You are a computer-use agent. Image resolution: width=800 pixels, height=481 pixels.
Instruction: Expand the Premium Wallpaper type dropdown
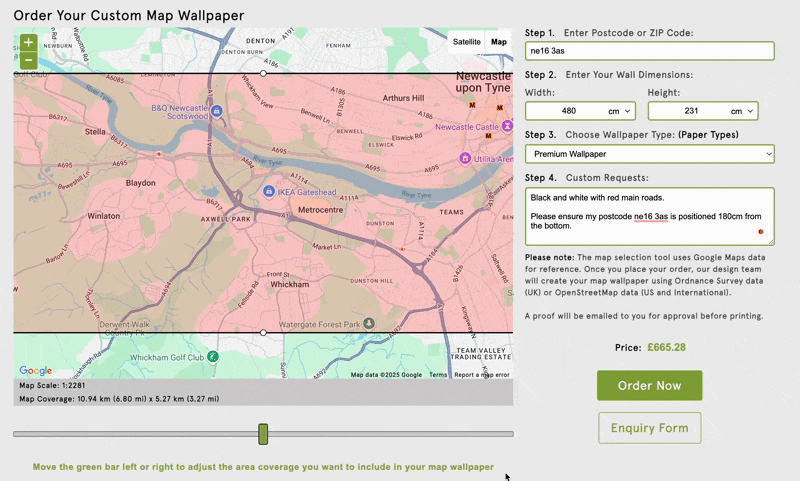[649, 154]
